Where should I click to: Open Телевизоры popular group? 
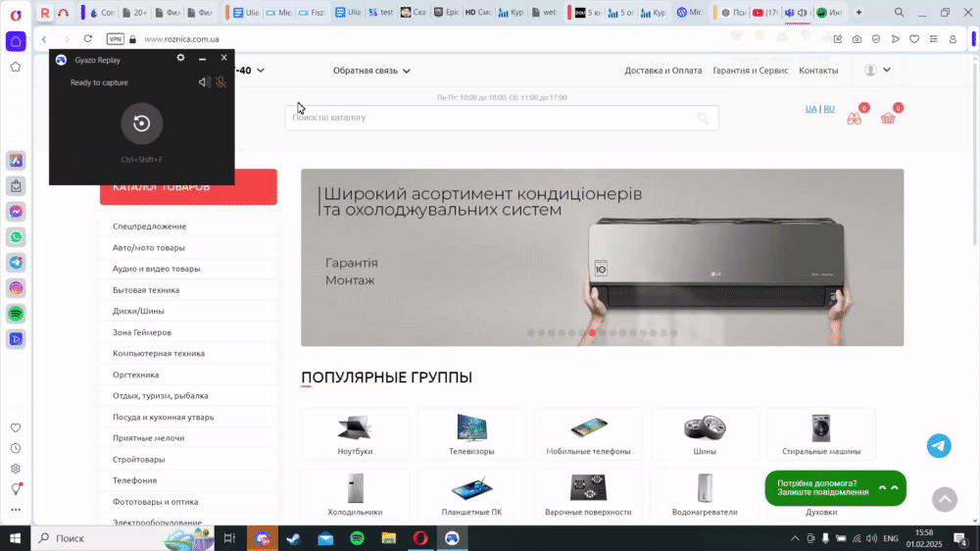(471, 434)
